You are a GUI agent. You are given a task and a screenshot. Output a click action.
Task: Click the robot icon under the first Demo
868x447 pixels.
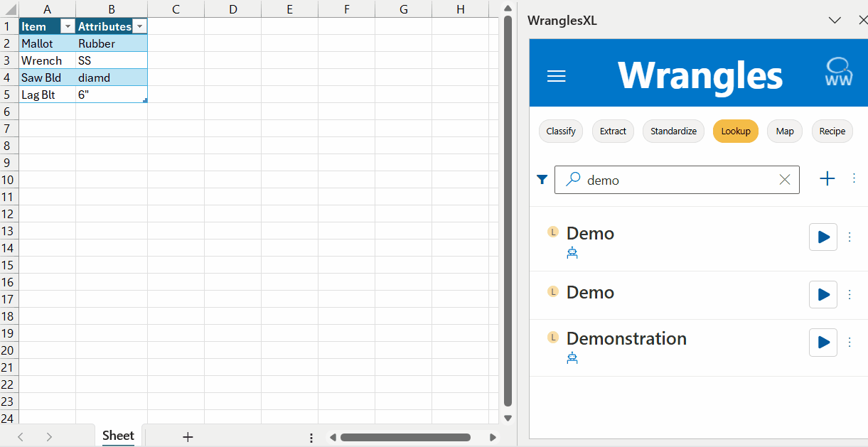(x=572, y=252)
